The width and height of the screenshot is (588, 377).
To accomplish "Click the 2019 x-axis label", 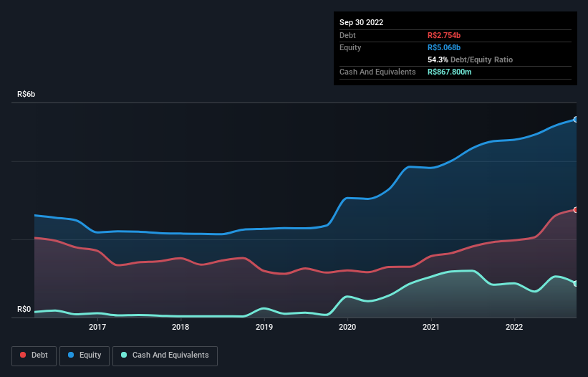I will 264,327.
